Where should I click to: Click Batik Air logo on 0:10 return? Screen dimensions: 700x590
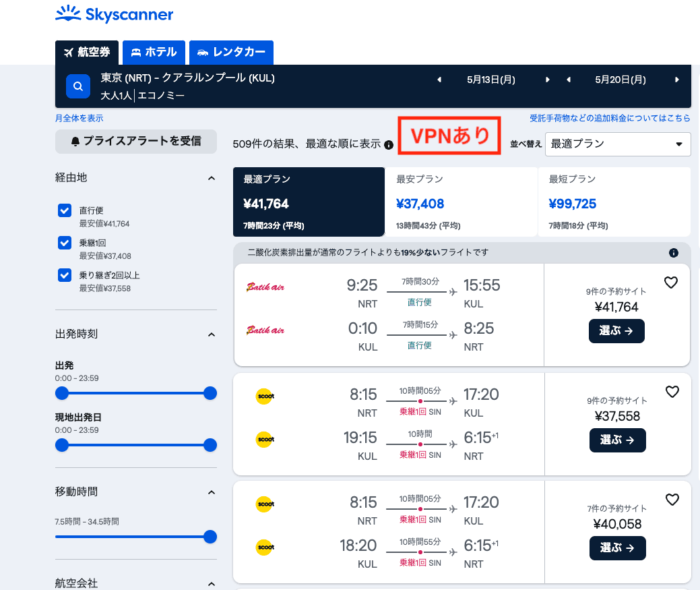265,330
